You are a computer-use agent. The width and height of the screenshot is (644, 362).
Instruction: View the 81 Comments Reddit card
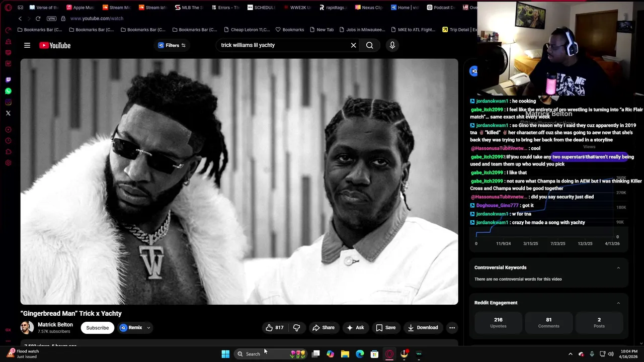(549, 323)
